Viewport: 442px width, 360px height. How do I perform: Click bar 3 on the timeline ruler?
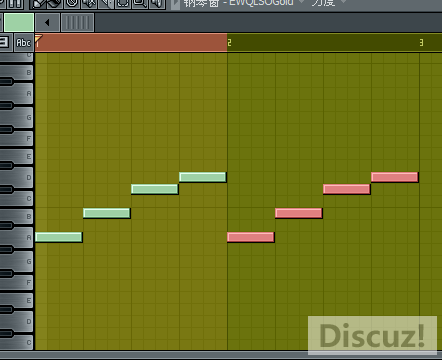tap(421, 43)
